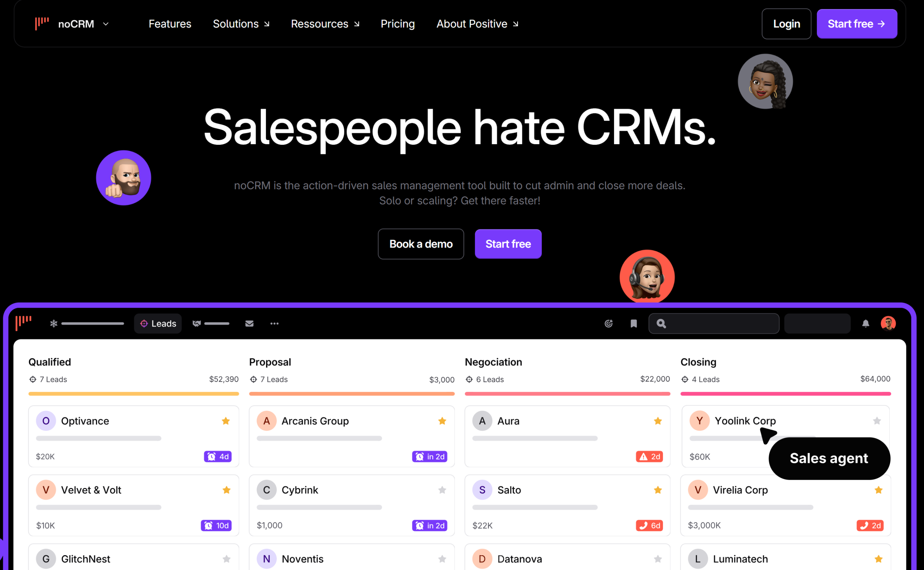Click the Closing column pink progress bar
Image resolution: width=924 pixels, height=570 pixels.
click(x=786, y=394)
